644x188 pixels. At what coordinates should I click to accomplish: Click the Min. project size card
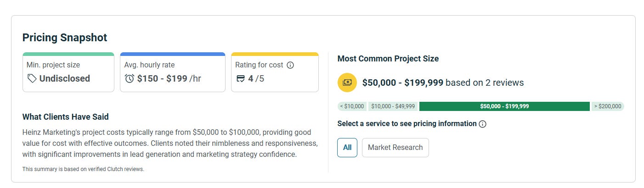pyautogui.click(x=68, y=72)
